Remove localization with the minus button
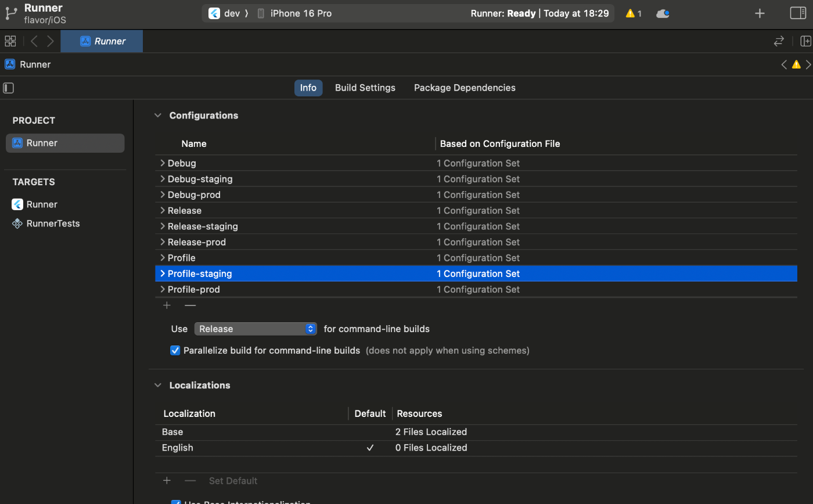 pyautogui.click(x=190, y=481)
